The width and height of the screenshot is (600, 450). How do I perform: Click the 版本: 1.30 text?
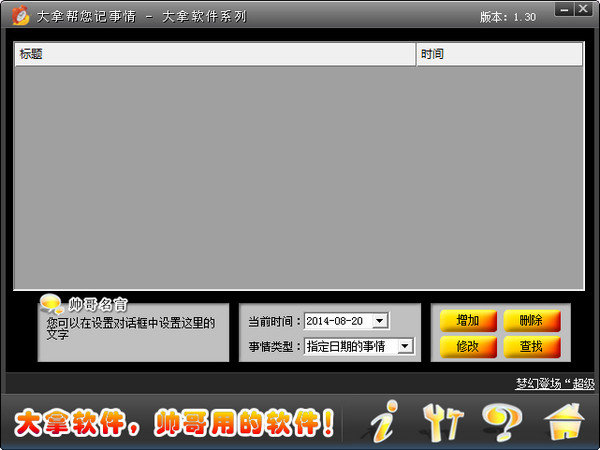point(508,17)
